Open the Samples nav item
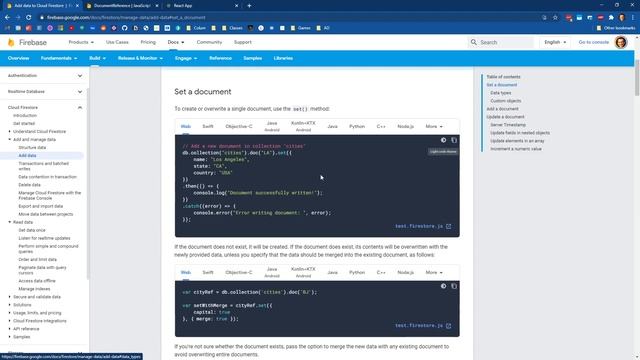Image resolution: width=640 pixels, height=360 pixels. 252,58
